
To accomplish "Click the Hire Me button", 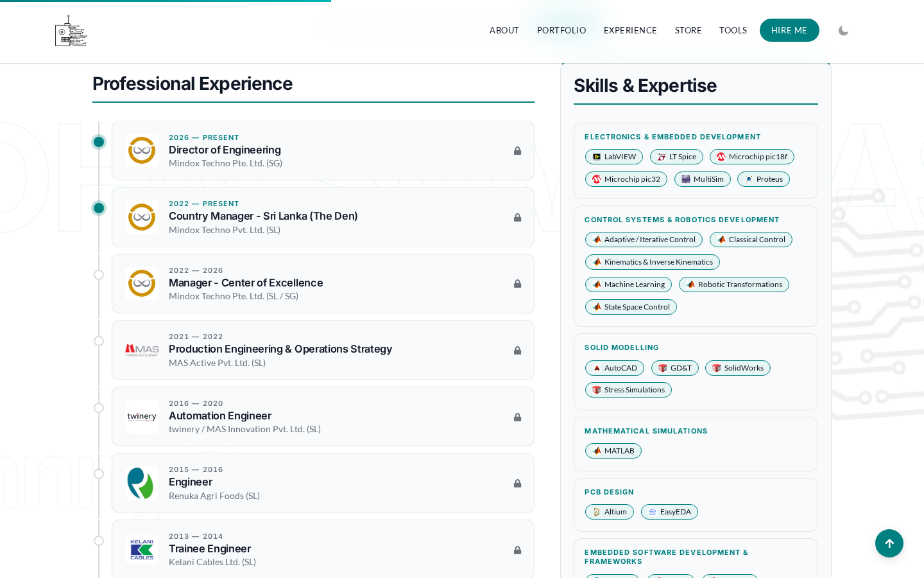I will pyautogui.click(x=789, y=30).
